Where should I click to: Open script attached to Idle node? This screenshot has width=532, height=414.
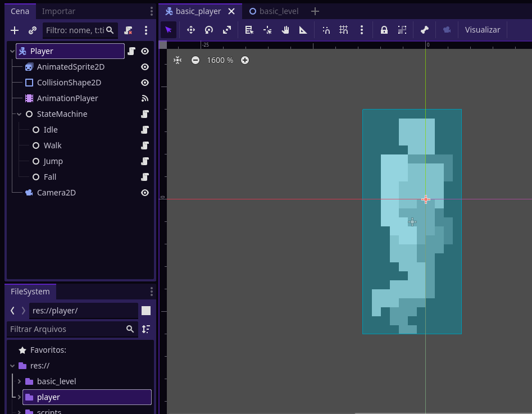pyautogui.click(x=145, y=130)
